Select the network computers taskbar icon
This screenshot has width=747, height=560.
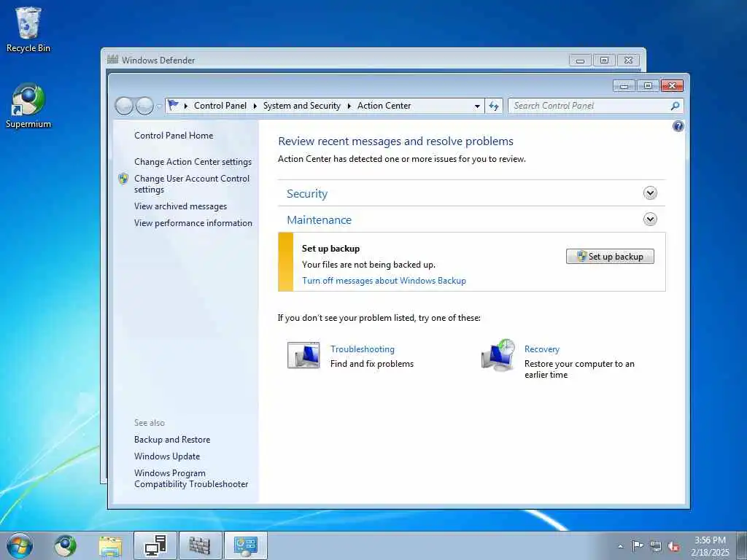tap(155, 545)
